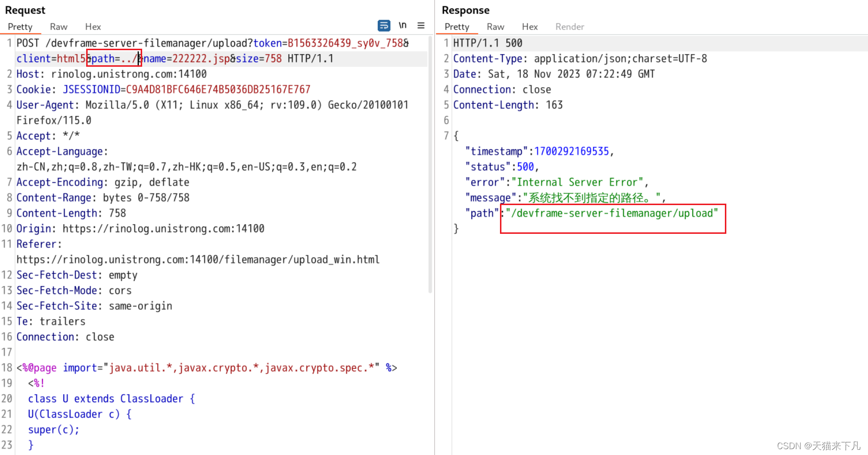The width and height of the screenshot is (868, 455).
Task: Click the response Content-Type header
Action: (580, 58)
